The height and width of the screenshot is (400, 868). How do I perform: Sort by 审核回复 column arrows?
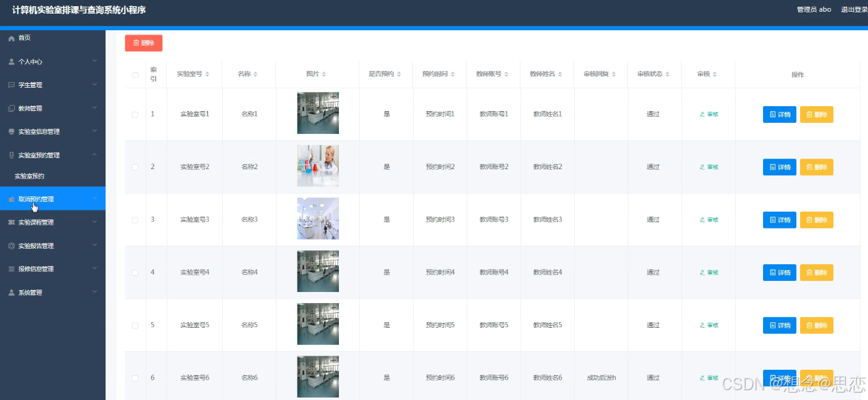[614, 74]
